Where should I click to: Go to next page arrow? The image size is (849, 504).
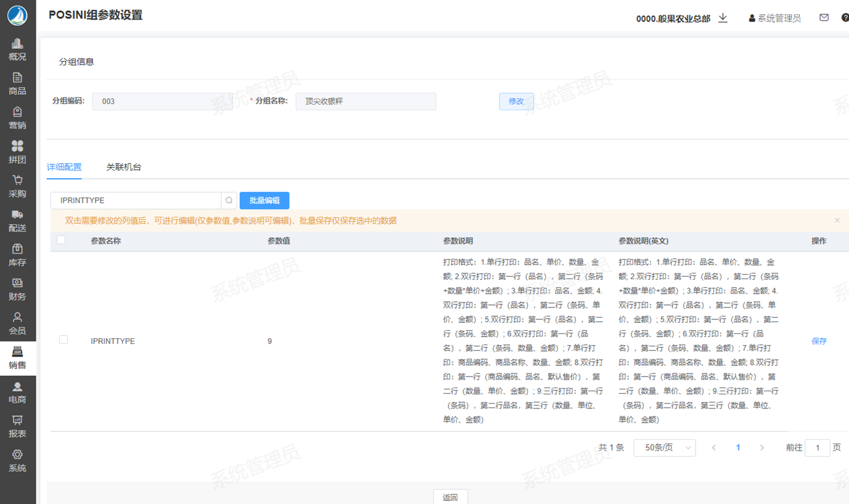[762, 448]
